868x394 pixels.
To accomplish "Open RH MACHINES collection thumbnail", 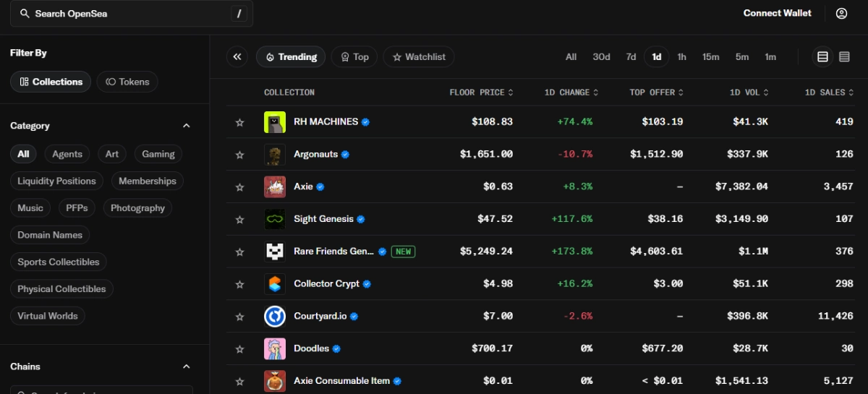I will (275, 122).
